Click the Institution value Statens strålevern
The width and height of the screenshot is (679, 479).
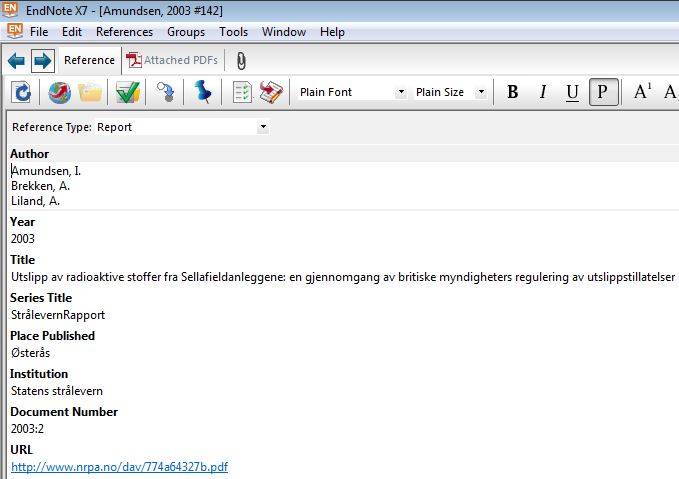tap(57, 391)
